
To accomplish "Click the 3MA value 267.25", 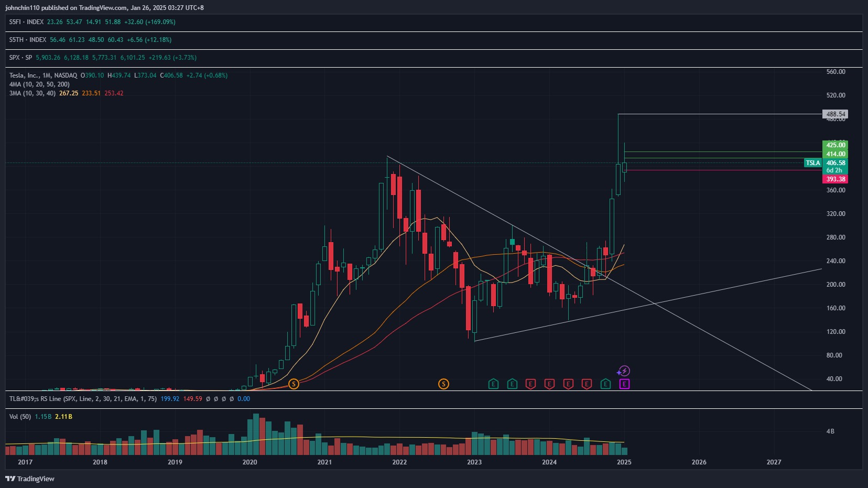I will point(69,93).
